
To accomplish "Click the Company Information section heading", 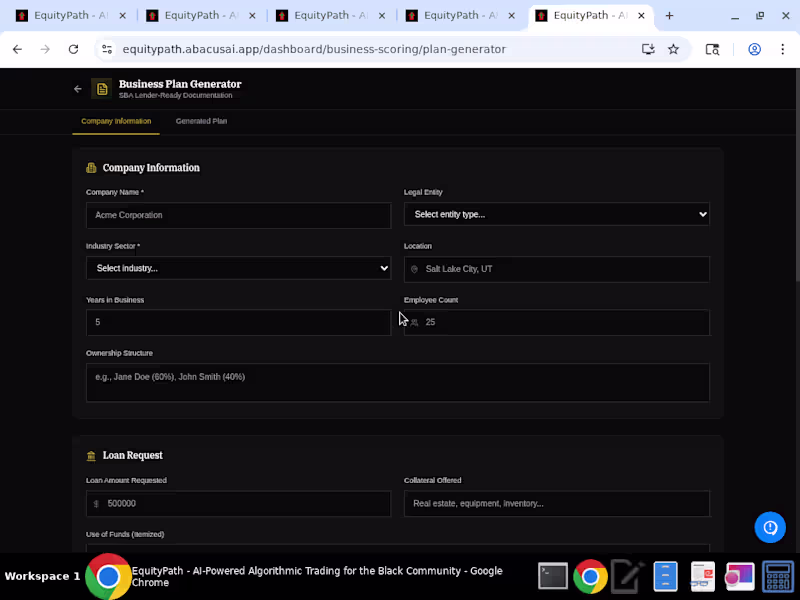I will pyautogui.click(x=151, y=168).
